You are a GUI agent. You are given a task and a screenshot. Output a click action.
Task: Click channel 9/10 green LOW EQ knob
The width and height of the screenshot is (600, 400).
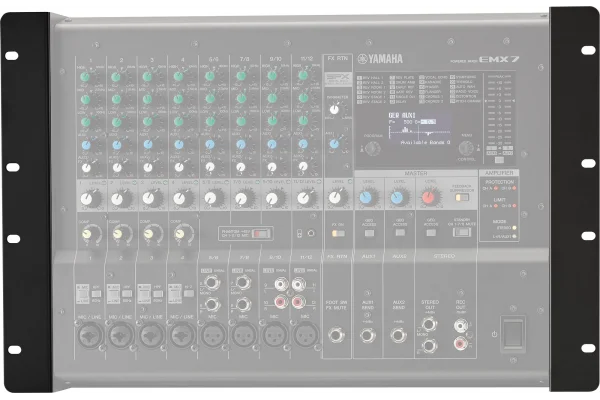pos(272,121)
